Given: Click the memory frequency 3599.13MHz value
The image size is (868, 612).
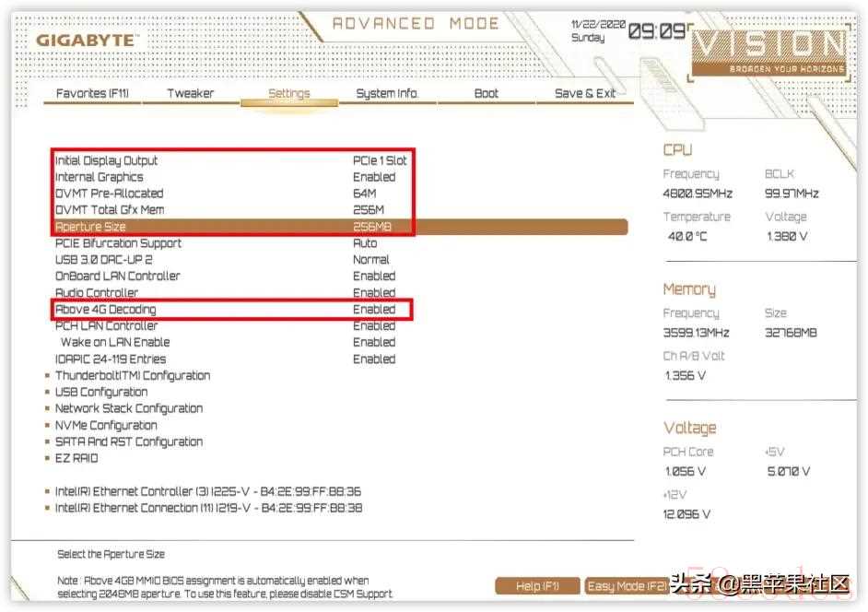Looking at the screenshot, I should coord(696,333).
